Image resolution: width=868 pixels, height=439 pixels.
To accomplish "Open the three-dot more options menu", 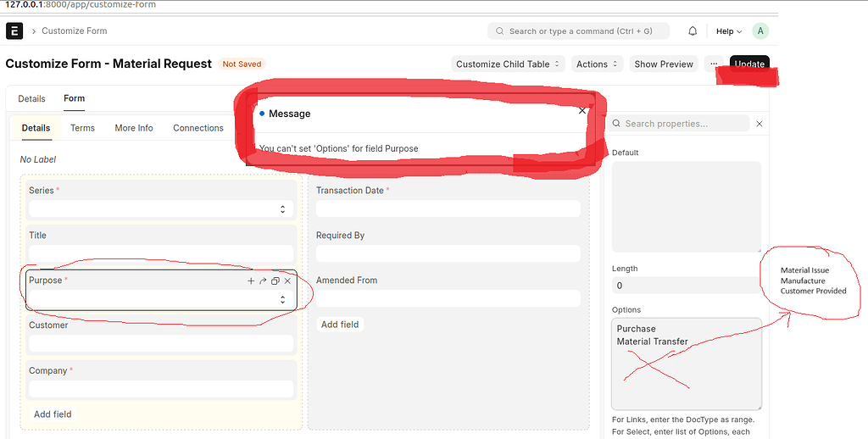I will coord(714,64).
